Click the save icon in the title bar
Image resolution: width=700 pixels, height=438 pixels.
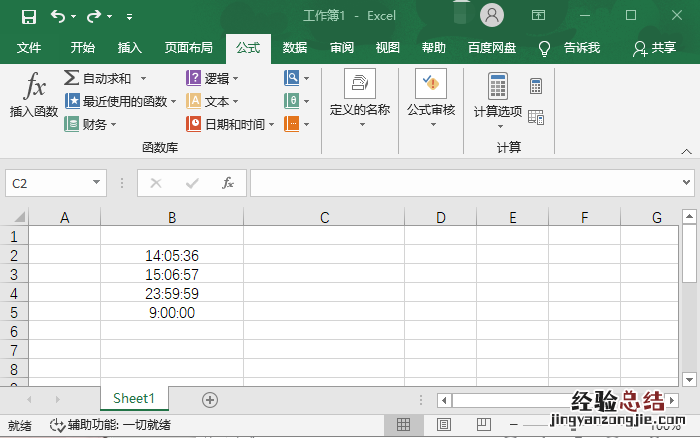(29, 16)
